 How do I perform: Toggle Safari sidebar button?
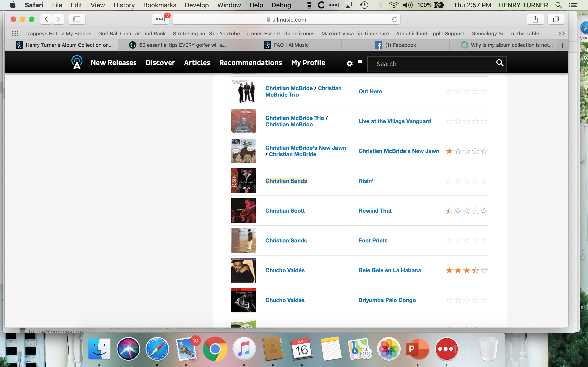tap(77, 19)
